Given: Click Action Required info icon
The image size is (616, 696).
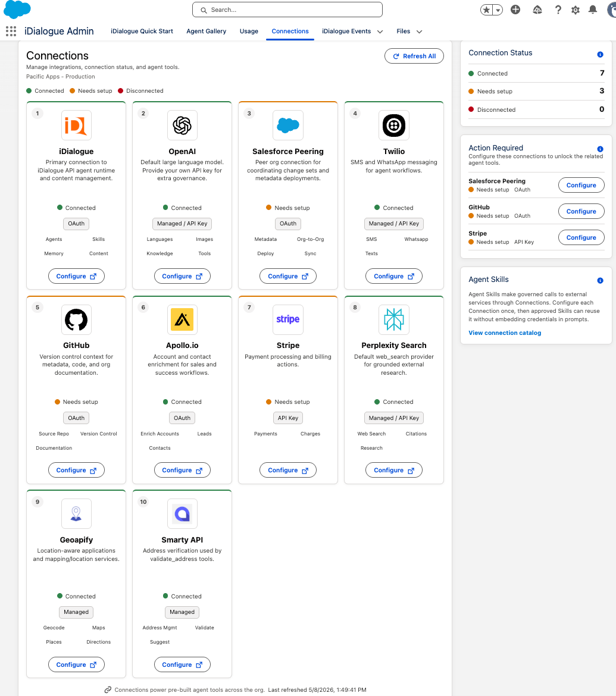Looking at the screenshot, I should [600, 149].
